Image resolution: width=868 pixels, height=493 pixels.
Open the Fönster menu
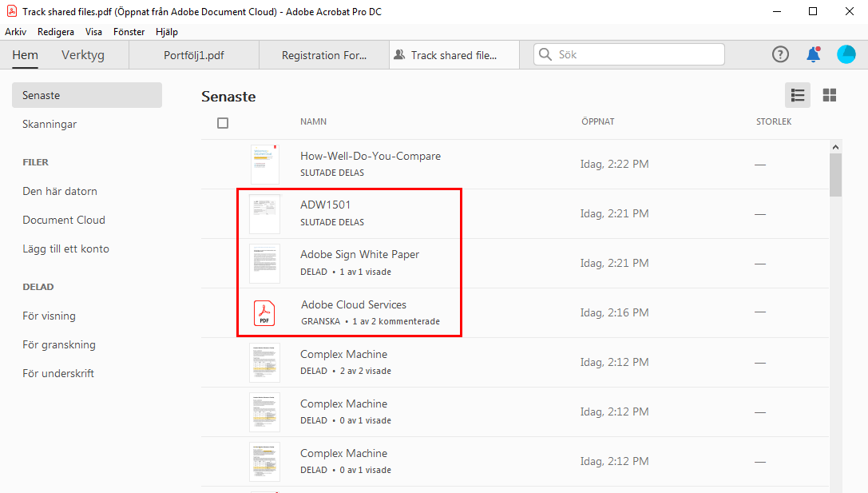(x=129, y=32)
